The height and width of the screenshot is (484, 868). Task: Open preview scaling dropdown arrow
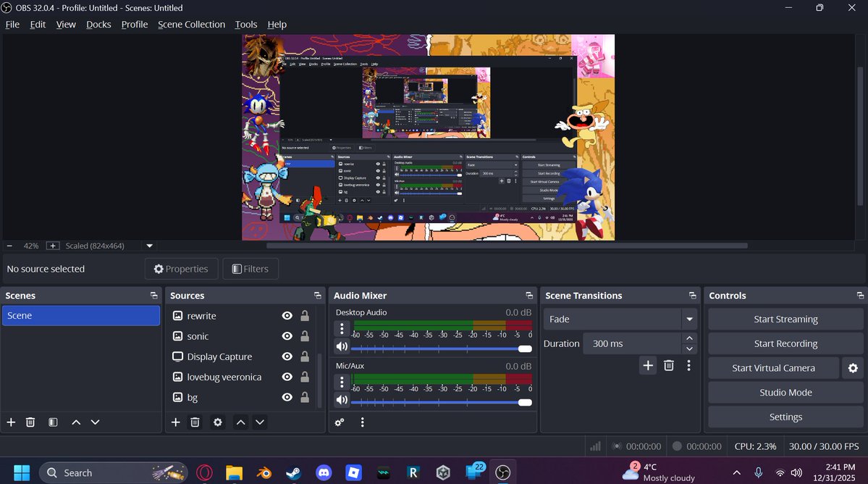click(x=149, y=246)
